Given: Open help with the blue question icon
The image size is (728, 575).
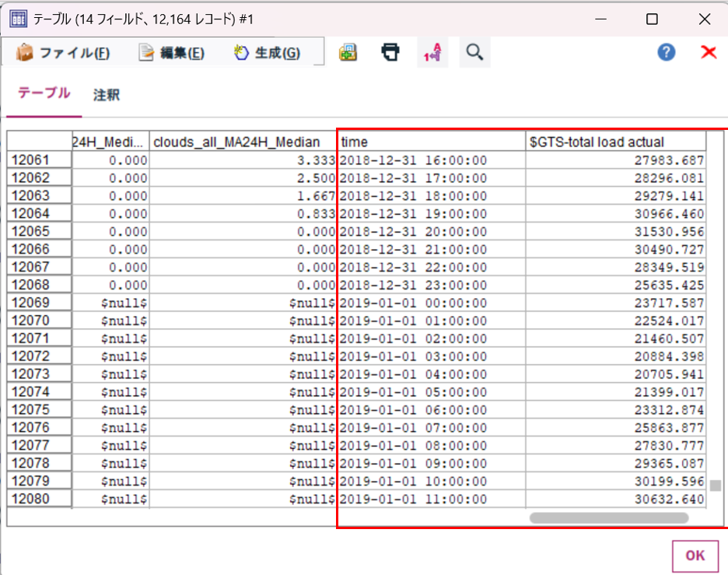Looking at the screenshot, I should 667,52.
